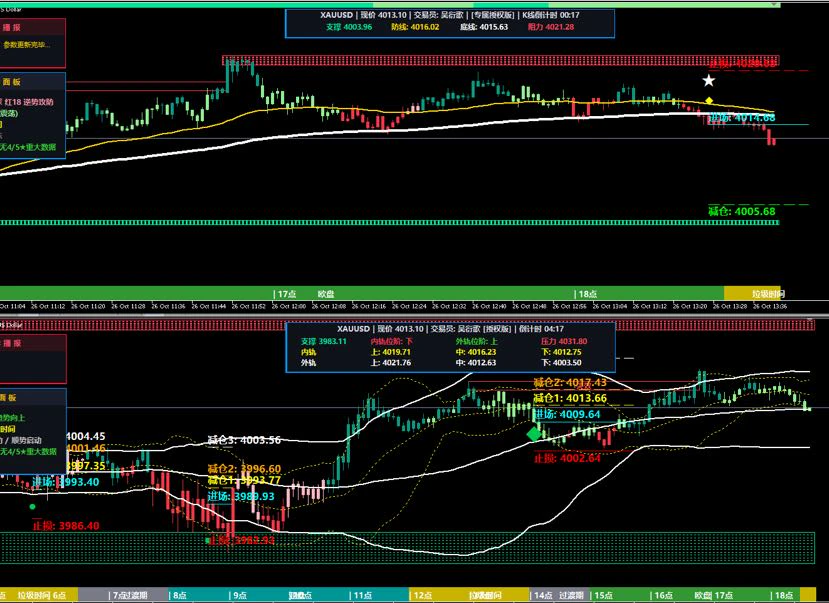Select the 减仓2: 3996.60 label
The image size is (829, 603).
244,469
